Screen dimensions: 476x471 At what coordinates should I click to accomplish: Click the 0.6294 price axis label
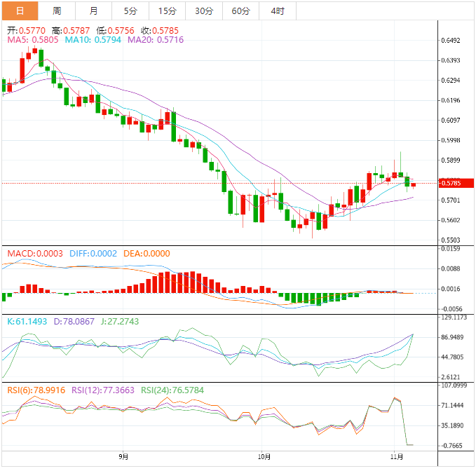point(451,81)
